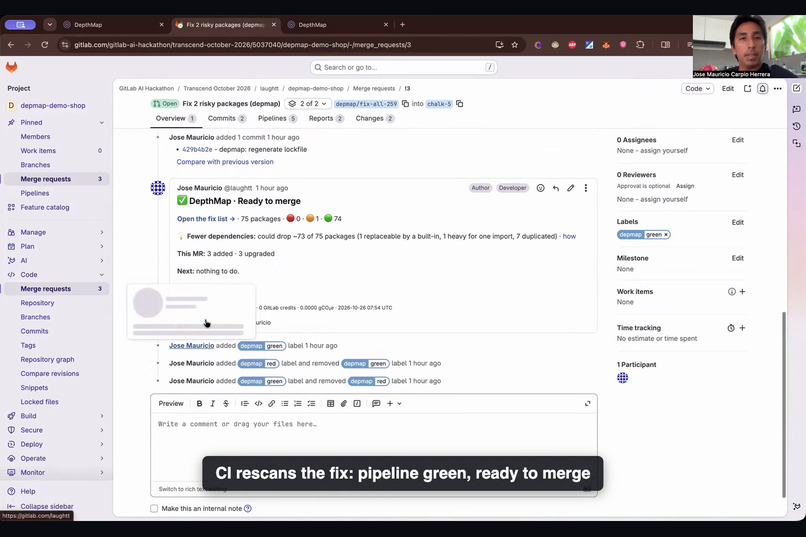Viewport: 806px width, 537px height.
Task: Open commit 429b4b2e link
Action: (x=197, y=150)
